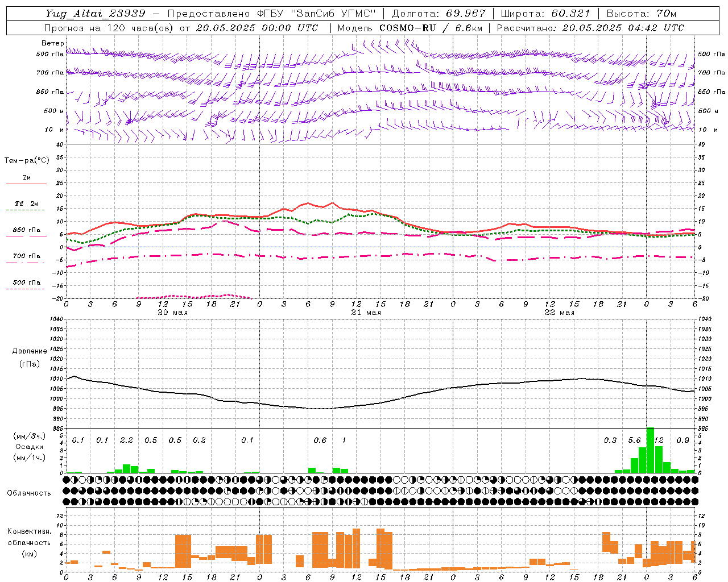Click the 700 гПа temperature legend entry
The height and width of the screenshot is (582, 728).
[x=26, y=256]
